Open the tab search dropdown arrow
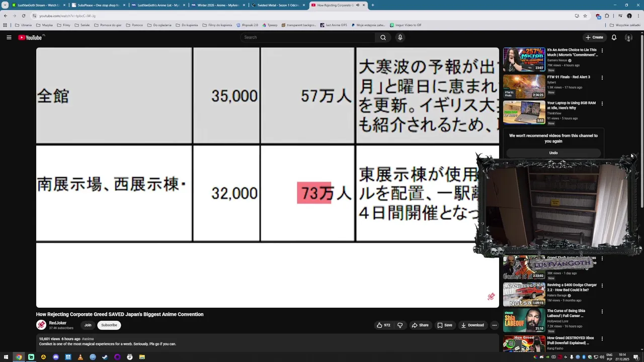Viewport: 644px width, 362px height. pos(5,5)
